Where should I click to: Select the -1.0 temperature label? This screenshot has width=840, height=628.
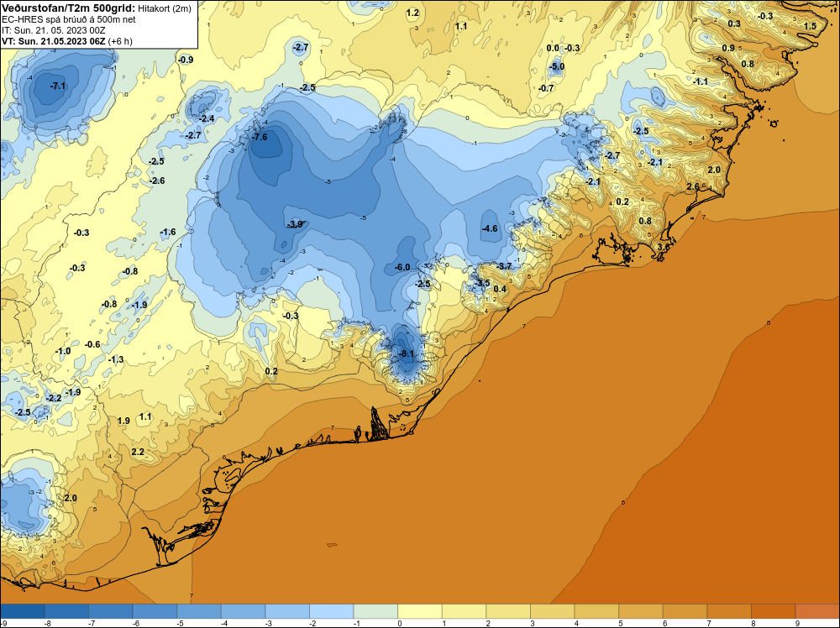click(63, 351)
